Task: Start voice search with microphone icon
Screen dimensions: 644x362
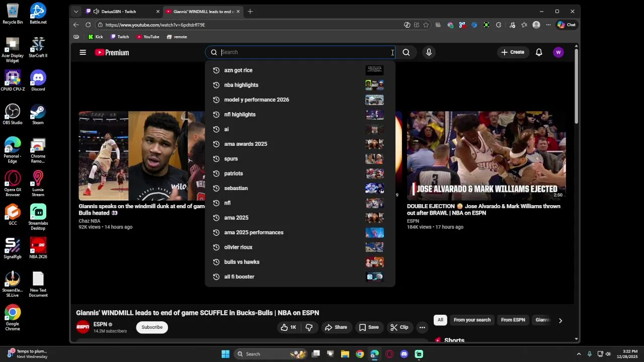Action: (429, 52)
